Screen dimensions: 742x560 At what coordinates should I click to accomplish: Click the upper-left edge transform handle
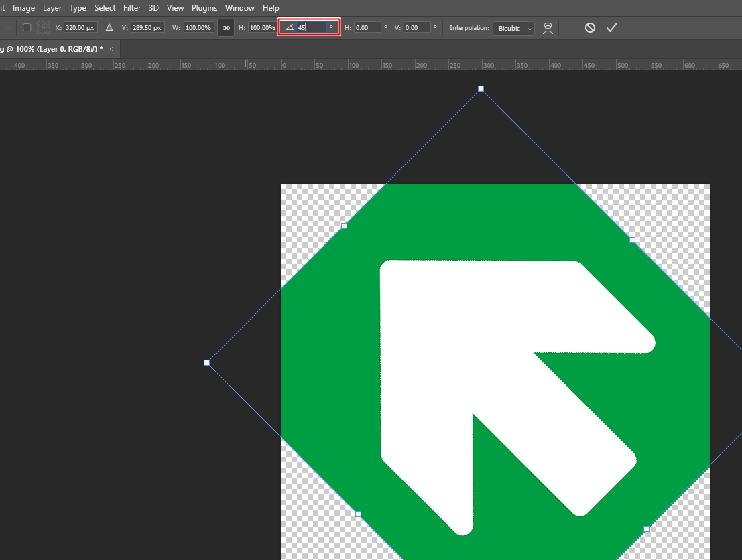(x=344, y=226)
